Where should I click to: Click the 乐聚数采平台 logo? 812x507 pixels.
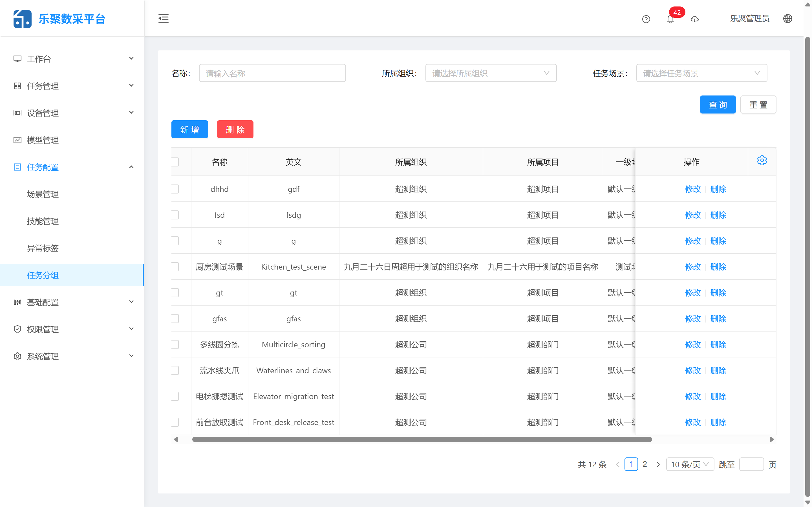click(x=59, y=18)
